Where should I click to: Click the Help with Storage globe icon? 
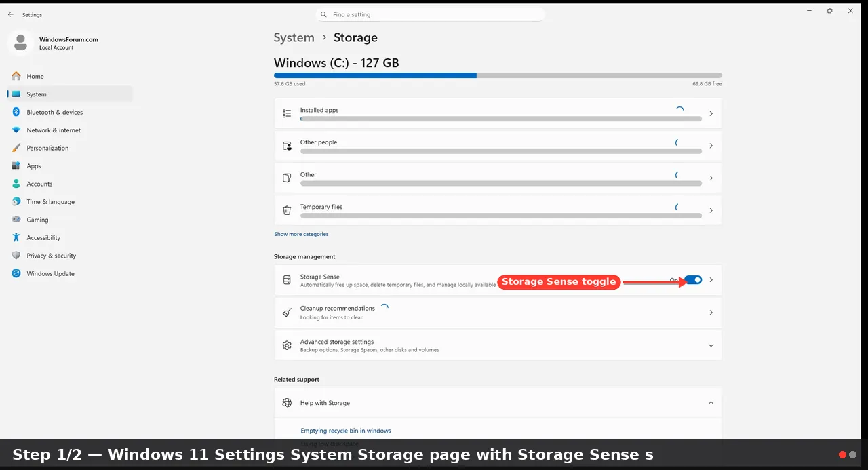[x=287, y=403]
